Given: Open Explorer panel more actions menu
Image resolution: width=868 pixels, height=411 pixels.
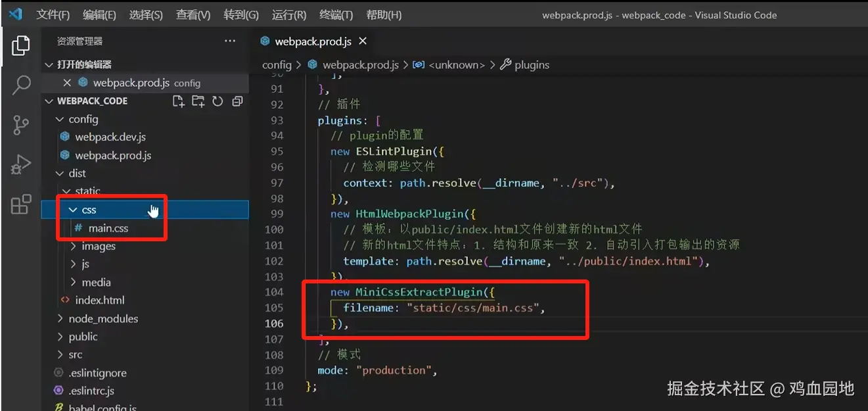Looking at the screenshot, I should pos(230,41).
